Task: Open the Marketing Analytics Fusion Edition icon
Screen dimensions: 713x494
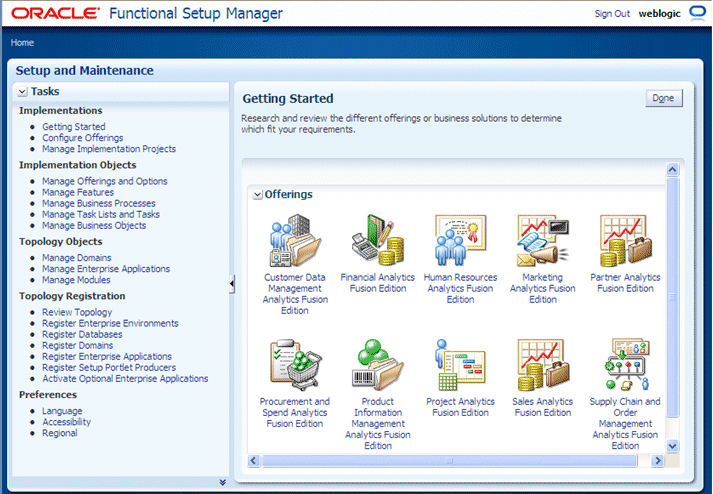Action: click(542, 240)
